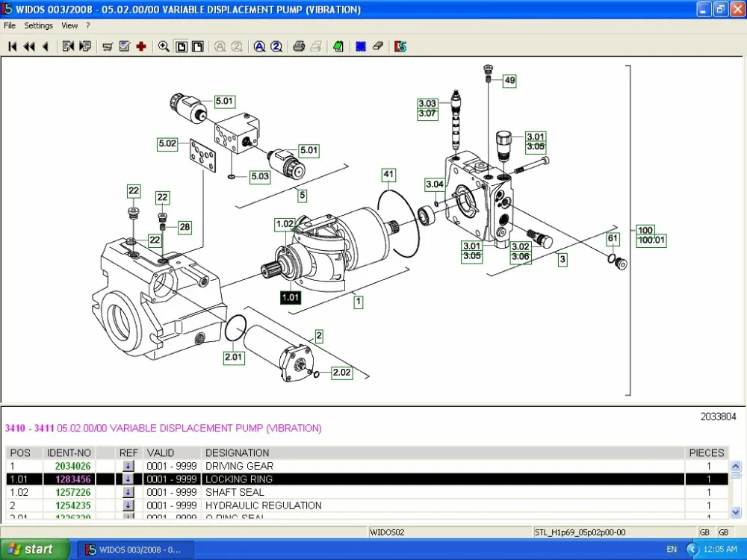Click the fast rewind double-arrow icon
The width and height of the screenshot is (747, 560).
(29, 46)
